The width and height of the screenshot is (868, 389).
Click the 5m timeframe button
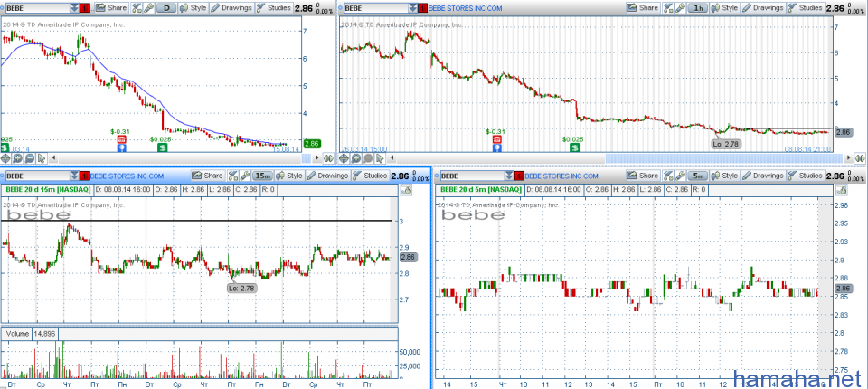tap(697, 176)
